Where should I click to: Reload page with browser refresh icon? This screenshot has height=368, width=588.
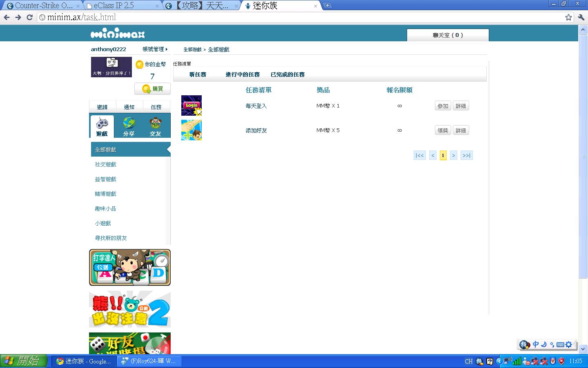tap(29, 17)
